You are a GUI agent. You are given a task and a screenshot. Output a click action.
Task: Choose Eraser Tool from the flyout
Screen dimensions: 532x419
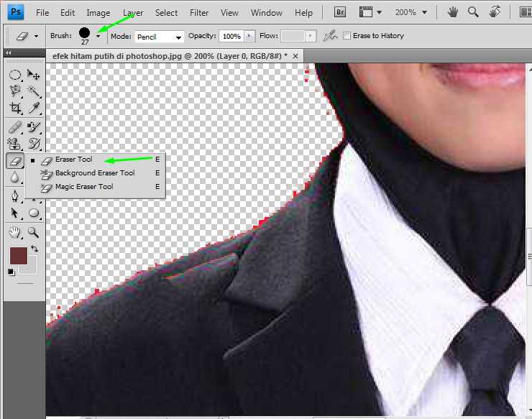[96, 160]
